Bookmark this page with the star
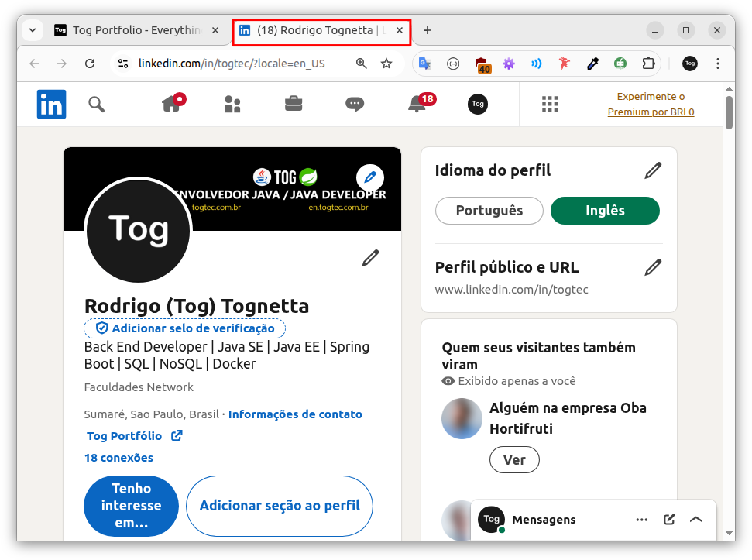This screenshot has height=560, width=752. point(386,64)
